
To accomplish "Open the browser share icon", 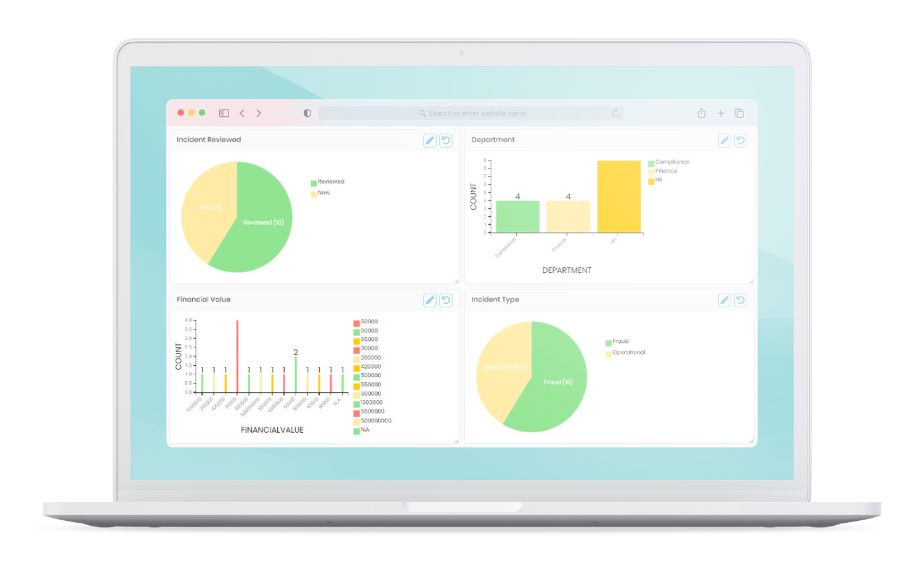I will (701, 113).
